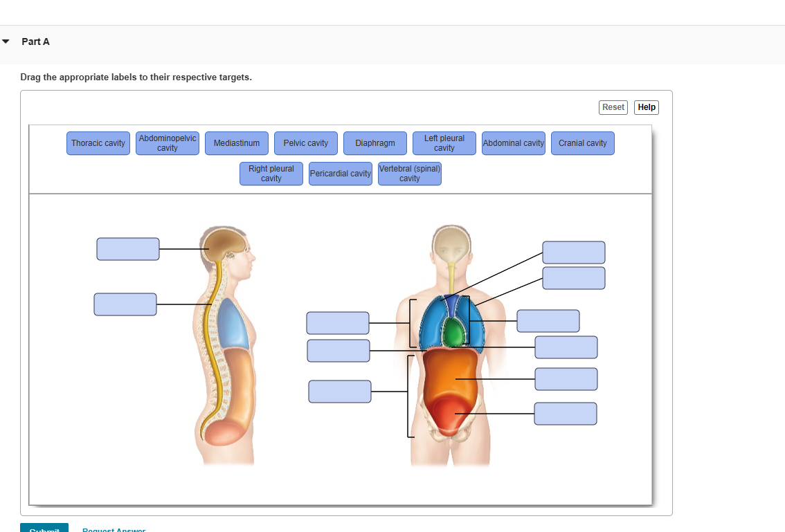Click the Reset button
Screen dimensions: 785x532
pyautogui.click(x=613, y=107)
